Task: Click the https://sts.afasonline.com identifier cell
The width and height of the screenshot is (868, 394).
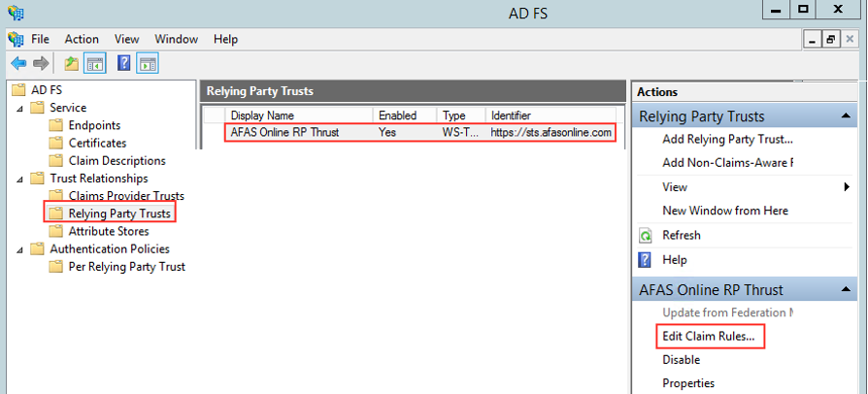Action: coord(551,132)
